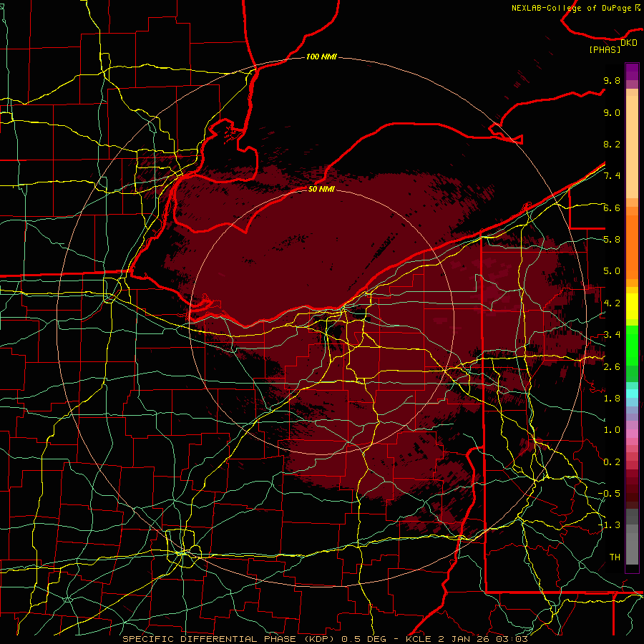Click the 8.2 scale value
The image size is (644, 644).
612,144
